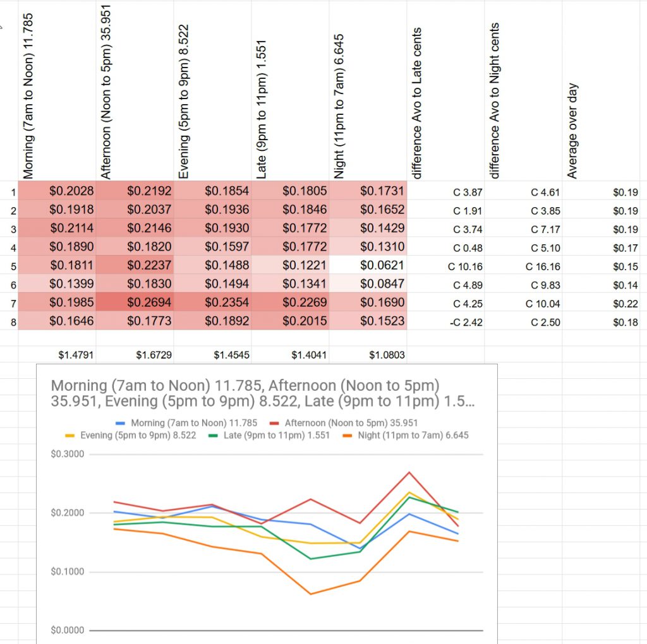647x644 pixels.
Task: Select 'Afternoon (Noon to 5pm) 35.951' legend label
Action: [351, 424]
